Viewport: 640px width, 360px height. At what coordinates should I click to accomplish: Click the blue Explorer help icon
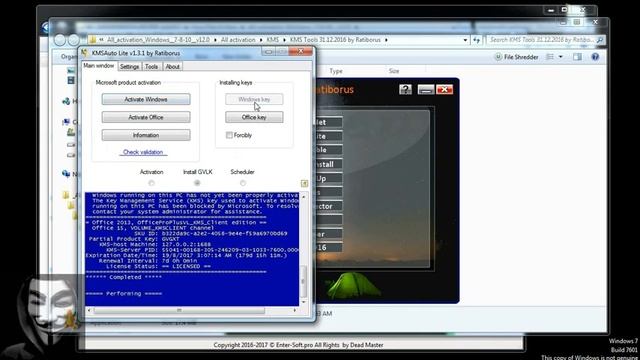pyautogui.click(x=595, y=57)
